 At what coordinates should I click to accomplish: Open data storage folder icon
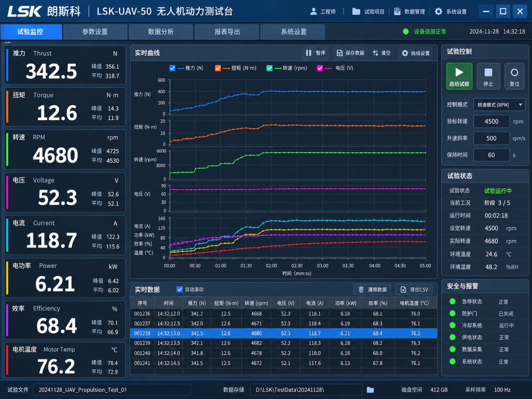[370, 390]
